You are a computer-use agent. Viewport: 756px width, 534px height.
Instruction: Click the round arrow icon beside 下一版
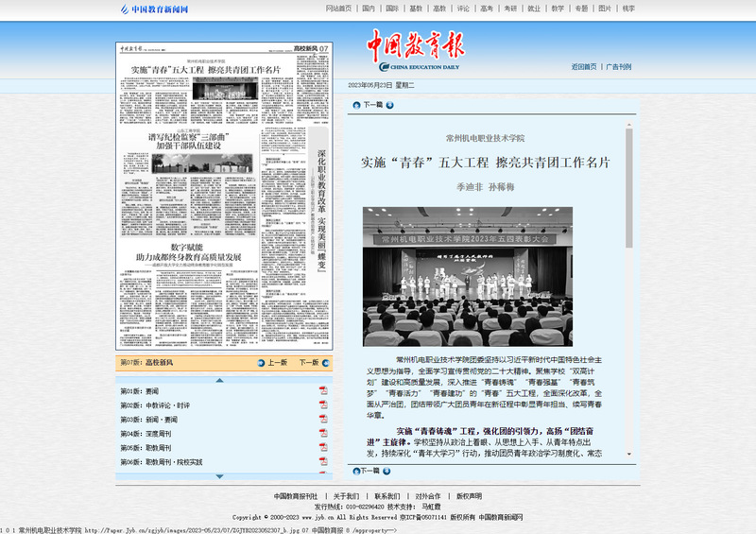pos(325,362)
